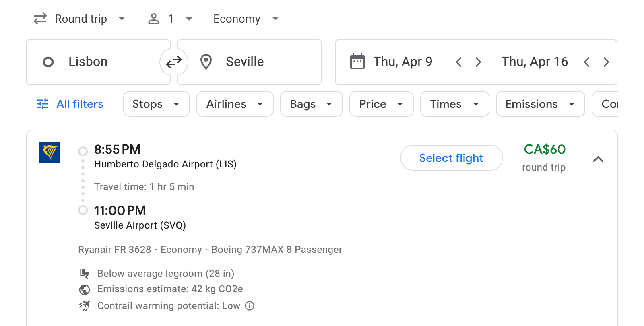Click the emissions estimate globe icon
The image size is (644, 326).
pyautogui.click(x=85, y=289)
